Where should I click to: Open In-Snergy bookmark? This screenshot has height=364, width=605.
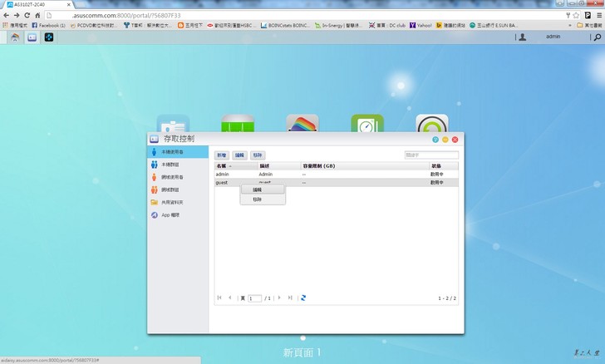[x=338, y=25]
